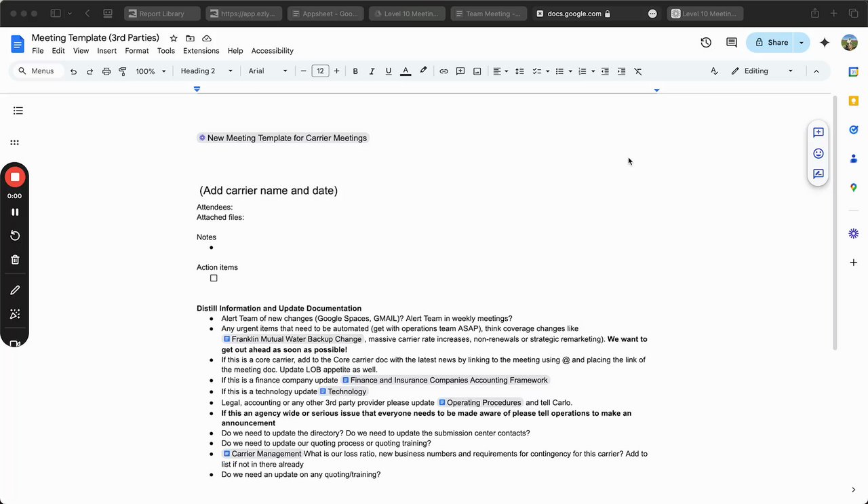Star the Meeting Template document
The width and height of the screenshot is (868, 504).
point(174,39)
